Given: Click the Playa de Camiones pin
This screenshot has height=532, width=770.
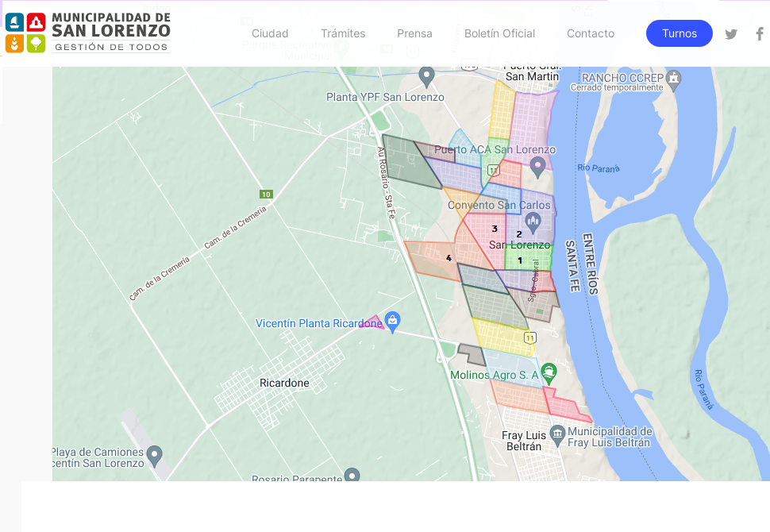Looking at the screenshot, I should click(x=155, y=457).
